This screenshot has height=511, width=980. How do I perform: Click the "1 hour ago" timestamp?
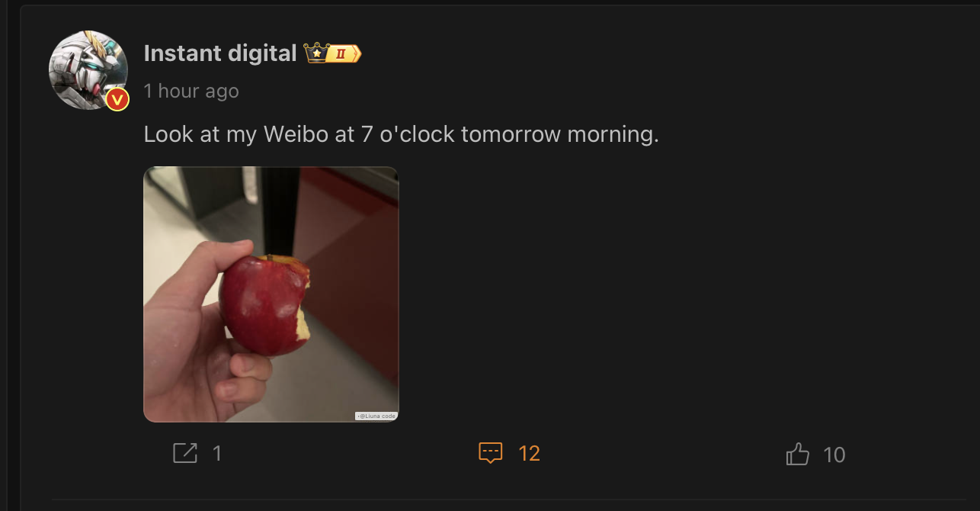pyautogui.click(x=191, y=92)
